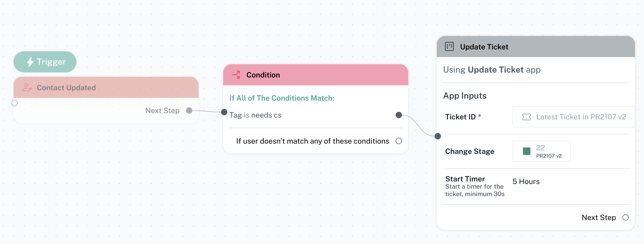Click the Trigger pill button

click(x=45, y=62)
